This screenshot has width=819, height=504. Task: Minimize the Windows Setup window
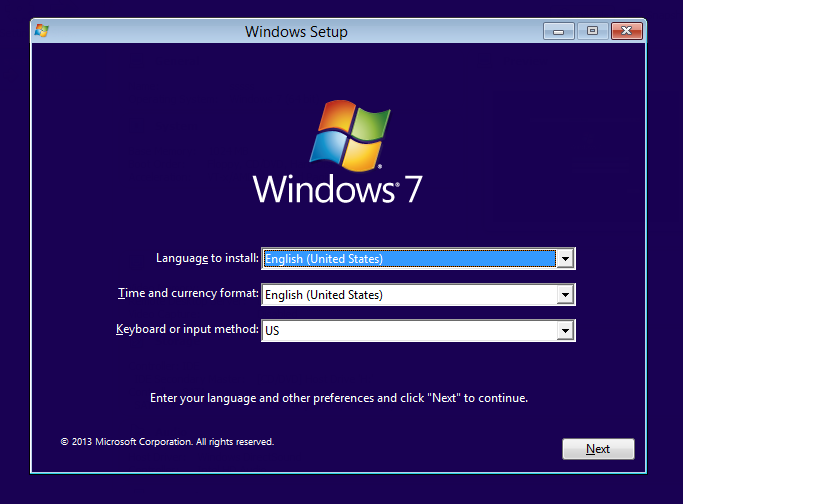click(x=558, y=31)
